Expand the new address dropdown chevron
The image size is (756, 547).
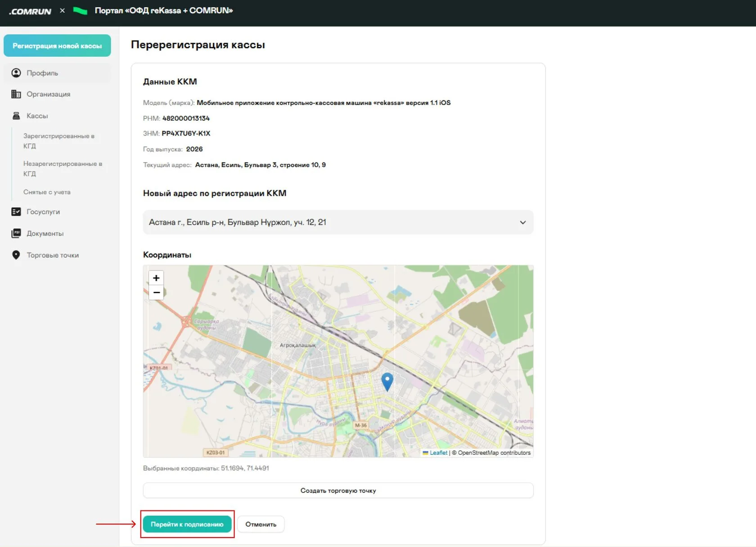[523, 222]
